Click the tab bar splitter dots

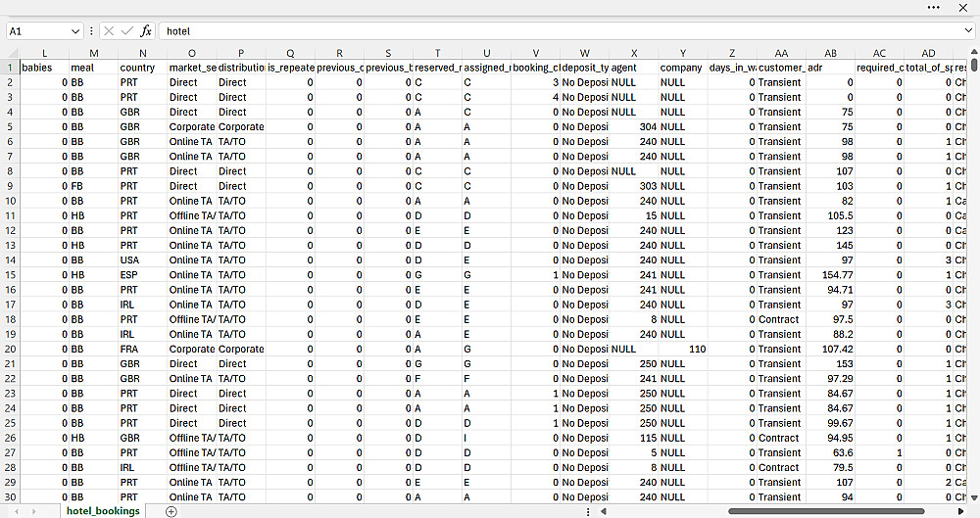click(x=587, y=511)
